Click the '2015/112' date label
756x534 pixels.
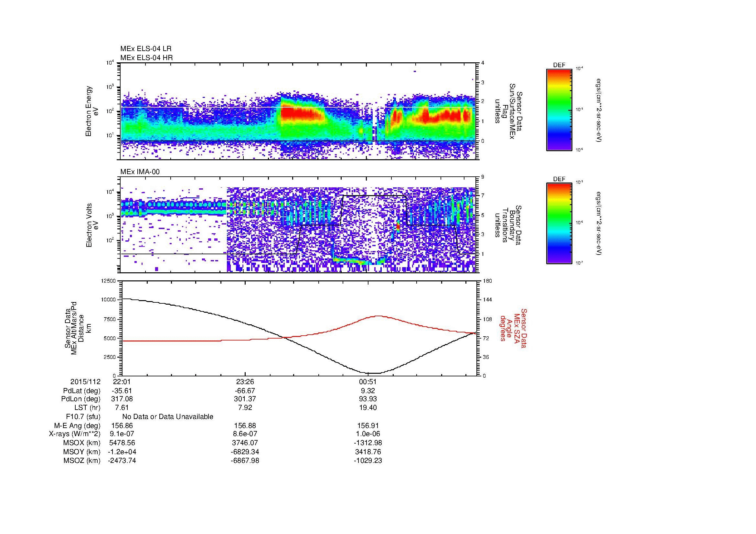click(x=85, y=382)
